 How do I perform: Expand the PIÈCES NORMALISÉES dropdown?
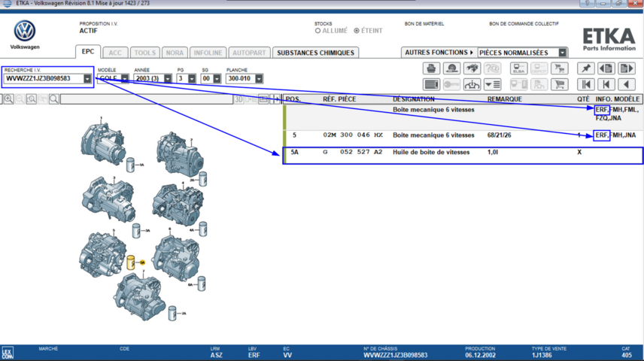562,53
